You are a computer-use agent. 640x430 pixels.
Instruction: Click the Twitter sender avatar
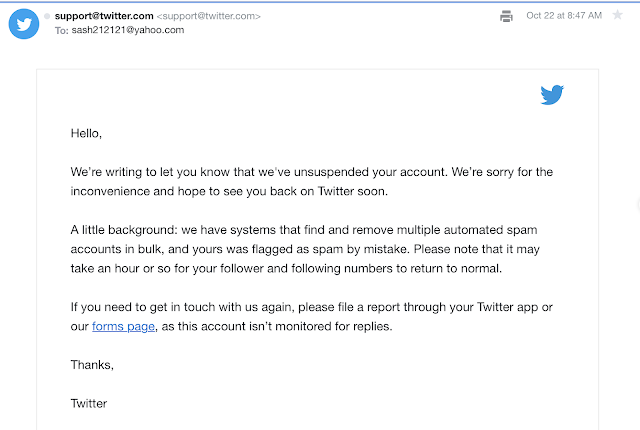coord(23,22)
